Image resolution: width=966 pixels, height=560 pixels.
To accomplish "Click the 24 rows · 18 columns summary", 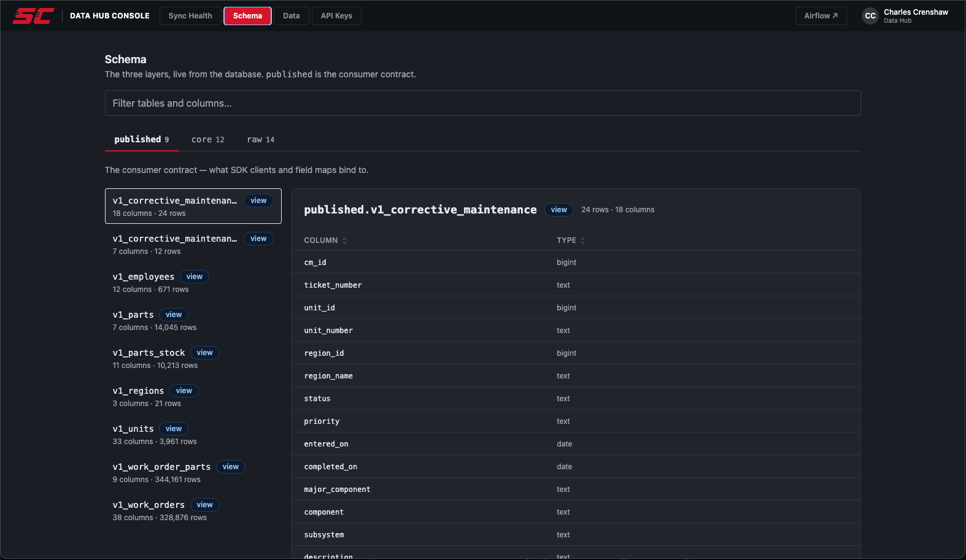I will coord(618,210).
